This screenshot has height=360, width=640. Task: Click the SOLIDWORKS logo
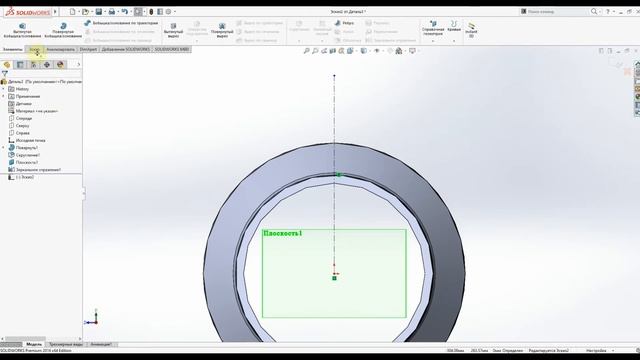coord(28,12)
